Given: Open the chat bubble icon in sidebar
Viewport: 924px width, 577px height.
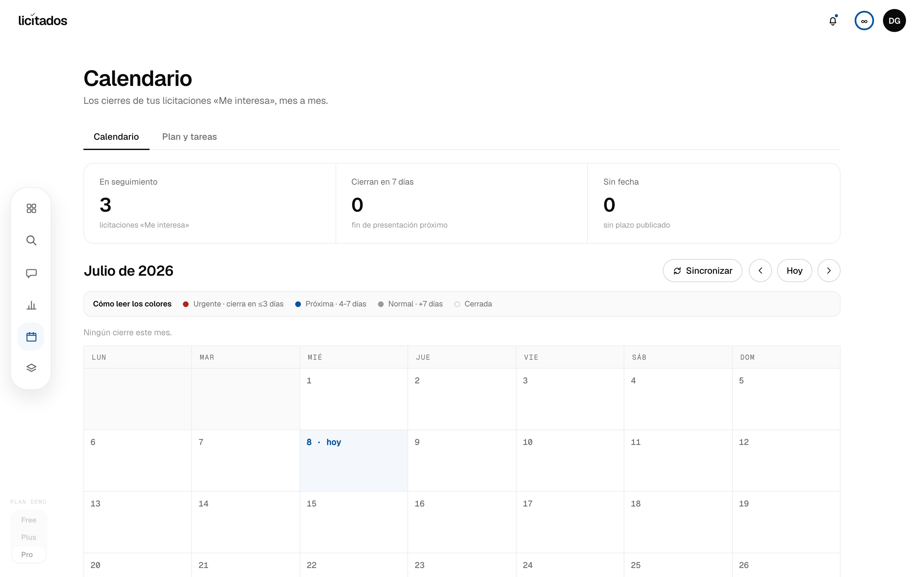Looking at the screenshot, I should coord(31,273).
